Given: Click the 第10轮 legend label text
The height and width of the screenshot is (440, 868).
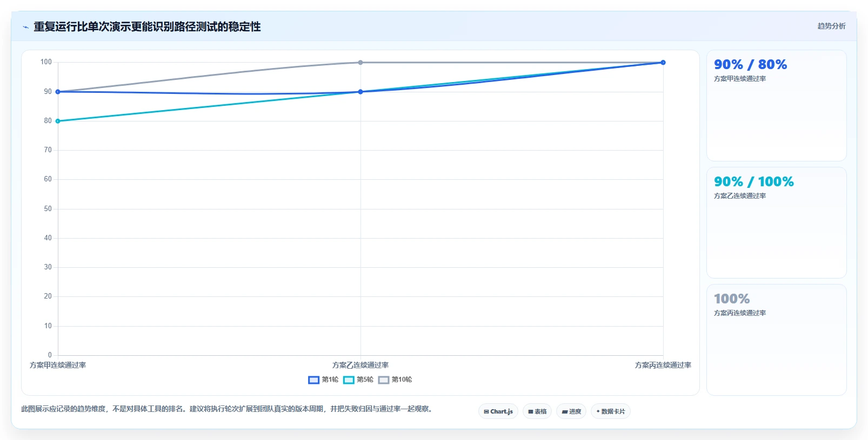Looking at the screenshot, I should tap(402, 380).
